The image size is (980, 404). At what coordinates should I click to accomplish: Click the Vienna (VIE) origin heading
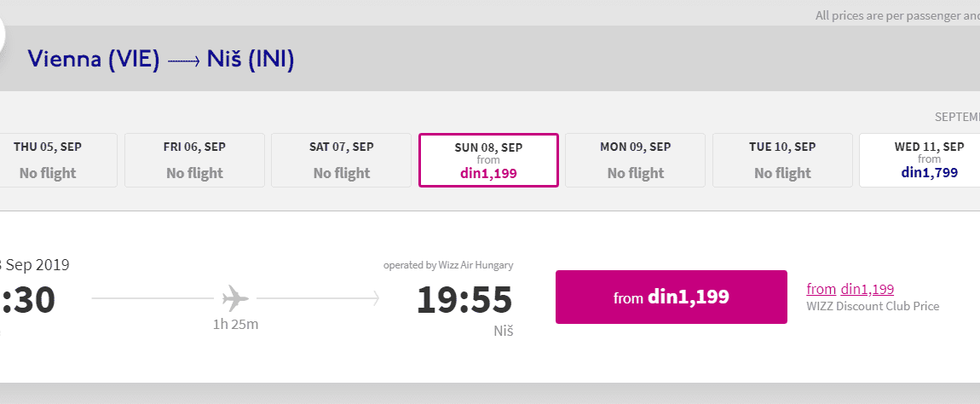[94, 60]
